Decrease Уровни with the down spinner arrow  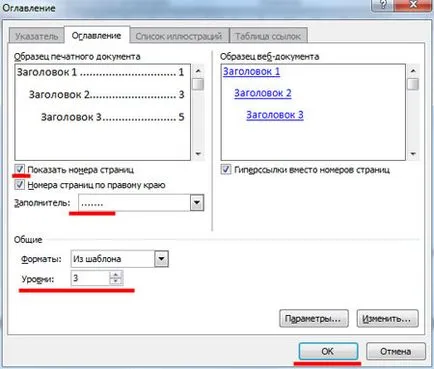(x=116, y=281)
